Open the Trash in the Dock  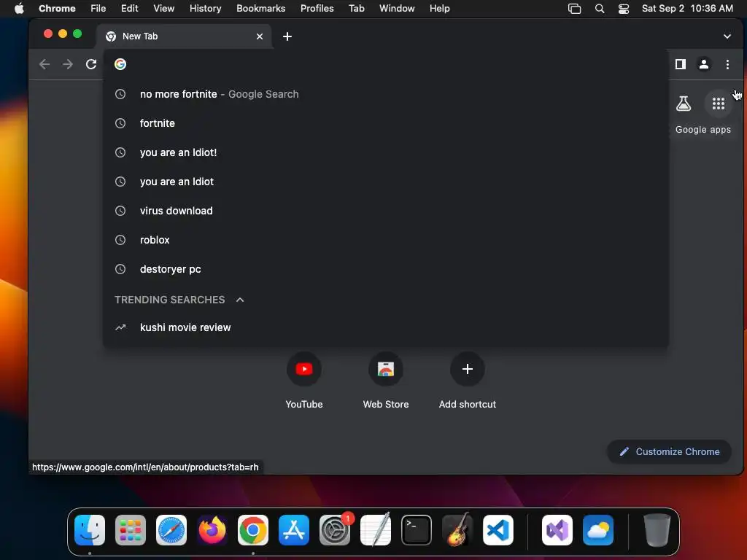657,530
